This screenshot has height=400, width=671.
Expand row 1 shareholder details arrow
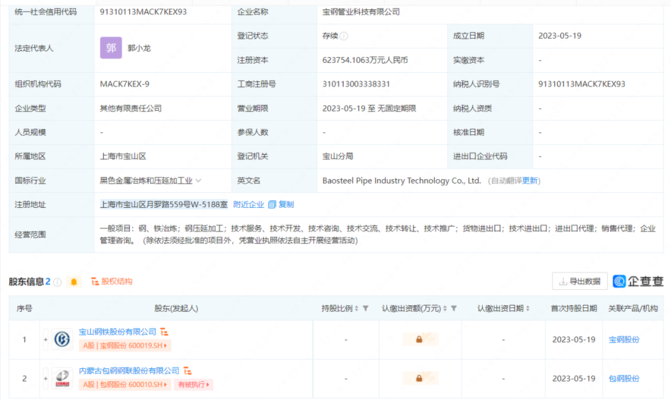pyautogui.click(x=43, y=339)
